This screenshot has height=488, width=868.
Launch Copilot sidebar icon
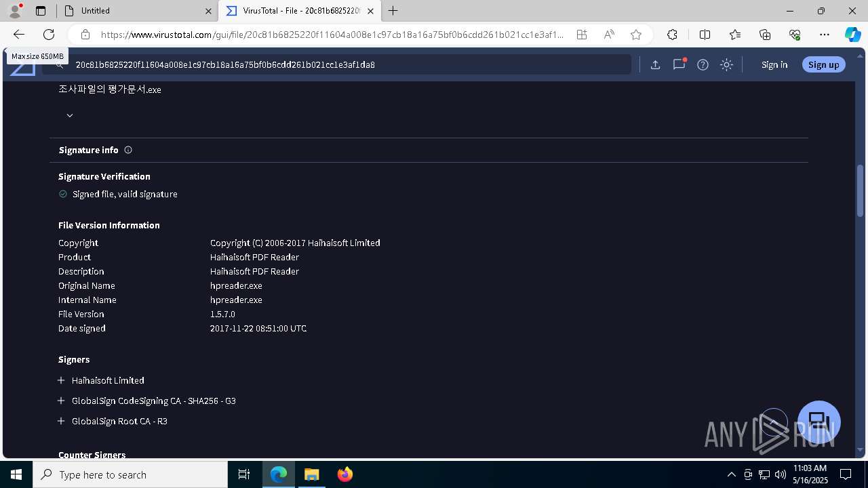pos(852,35)
